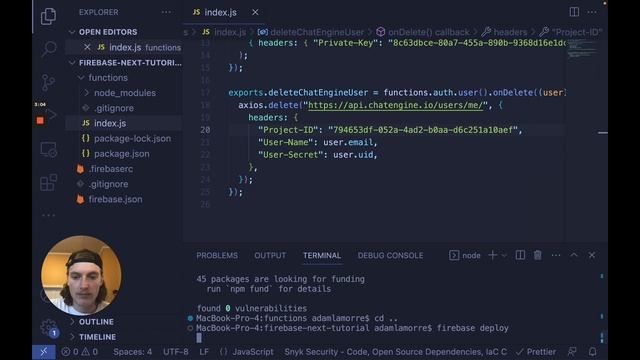This screenshot has height=360, width=640.
Task: Open Snyk Security status bar item
Action: [395, 352]
